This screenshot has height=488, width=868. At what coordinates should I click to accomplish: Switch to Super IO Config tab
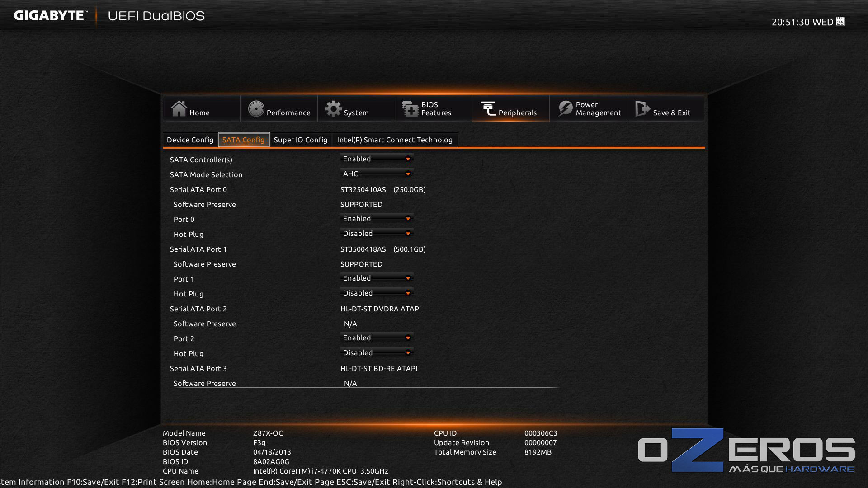pyautogui.click(x=301, y=140)
